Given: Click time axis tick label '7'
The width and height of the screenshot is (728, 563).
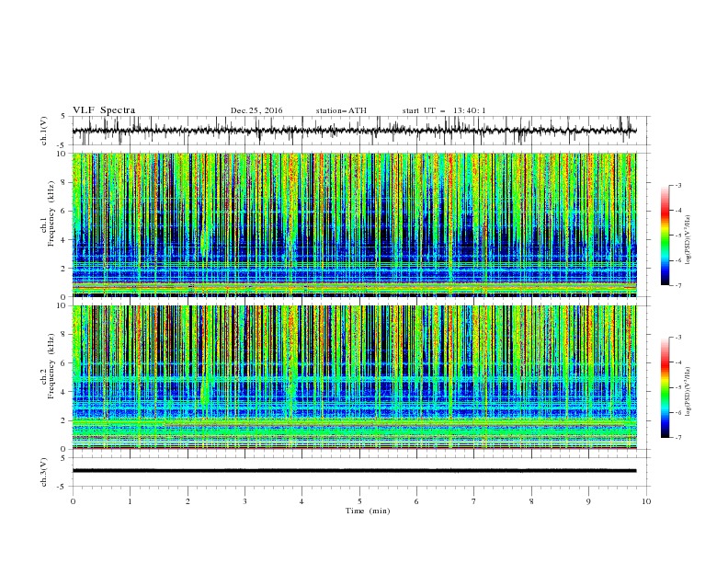Looking at the screenshot, I should click(x=474, y=501).
